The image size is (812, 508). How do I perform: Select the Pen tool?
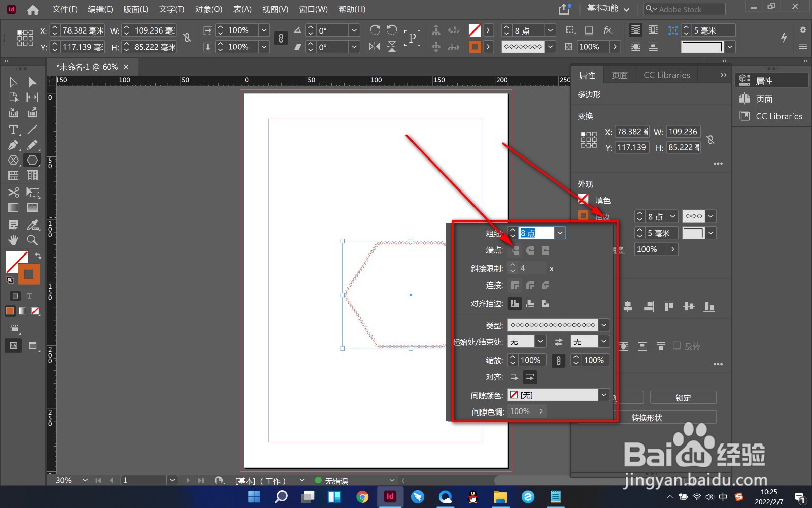coord(13,145)
